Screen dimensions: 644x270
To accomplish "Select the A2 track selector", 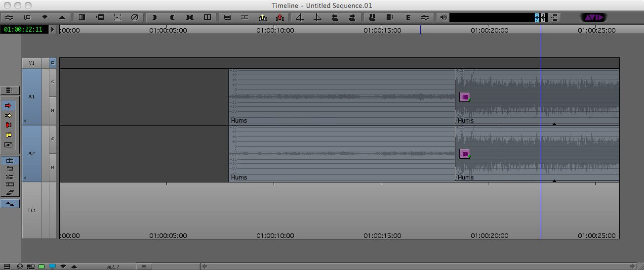I will point(32,153).
